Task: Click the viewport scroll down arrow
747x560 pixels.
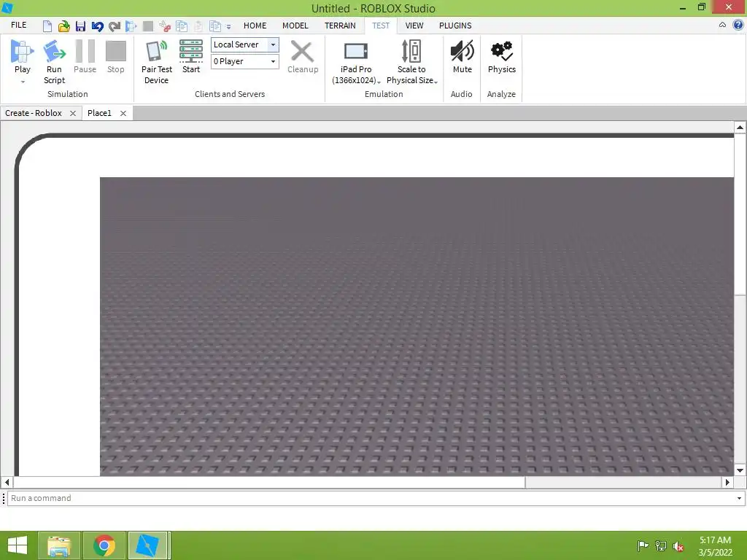Action: (740, 470)
